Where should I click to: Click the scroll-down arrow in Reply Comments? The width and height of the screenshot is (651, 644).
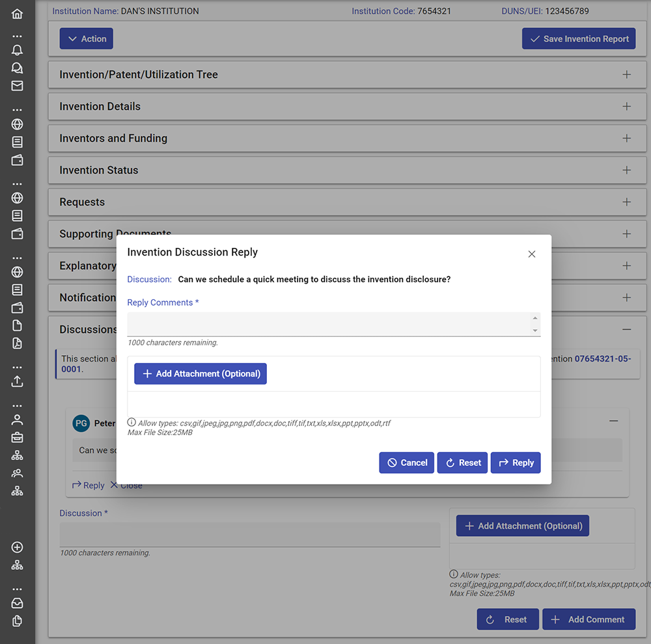coord(535,330)
